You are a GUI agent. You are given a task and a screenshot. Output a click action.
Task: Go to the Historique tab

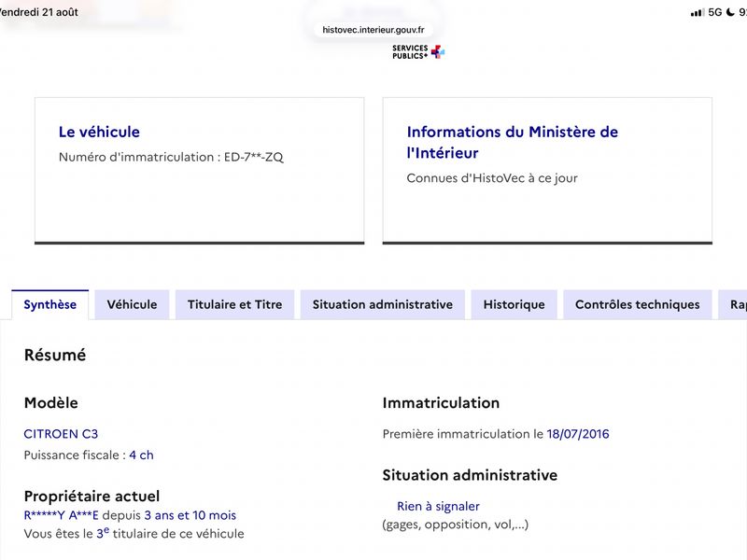(x=514, y=304)
